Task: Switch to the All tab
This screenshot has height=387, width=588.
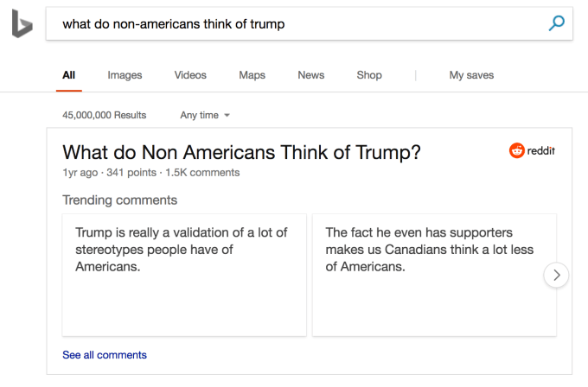Action: click(69, 75)
